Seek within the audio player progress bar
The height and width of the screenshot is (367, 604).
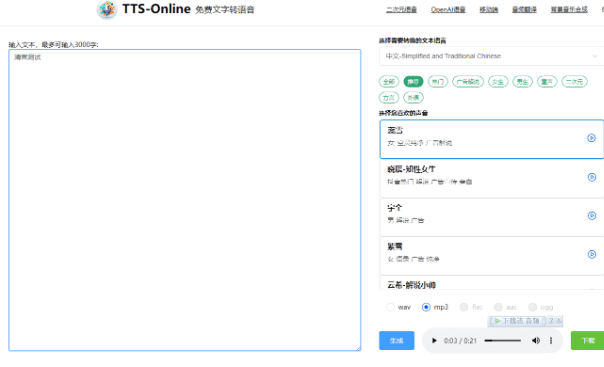tap(503, 340)
